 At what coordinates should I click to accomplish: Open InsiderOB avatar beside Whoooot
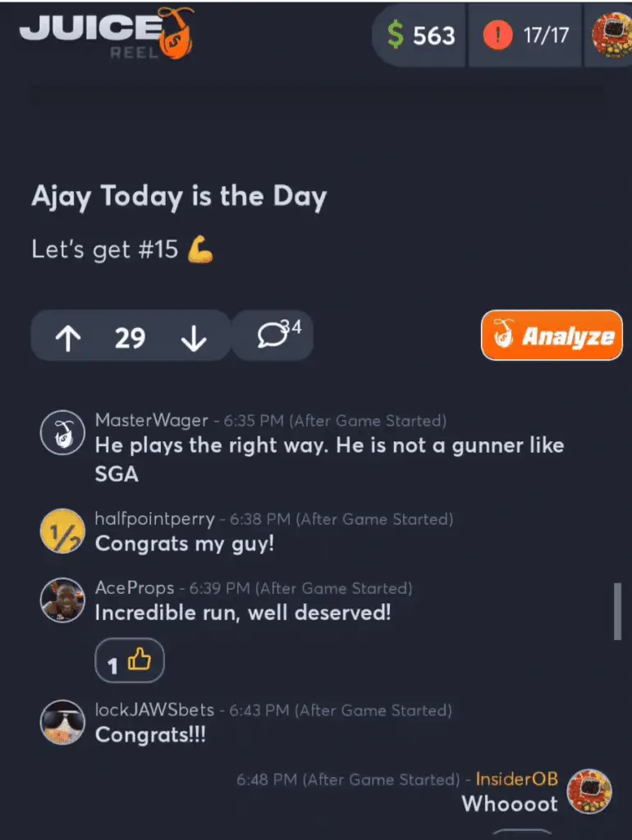click(x=589, y=792)
